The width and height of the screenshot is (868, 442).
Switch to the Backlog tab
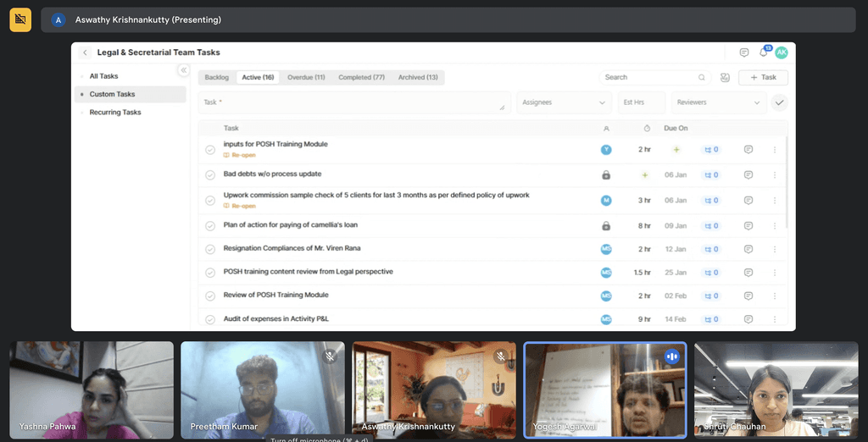click(x=216, y=77)
